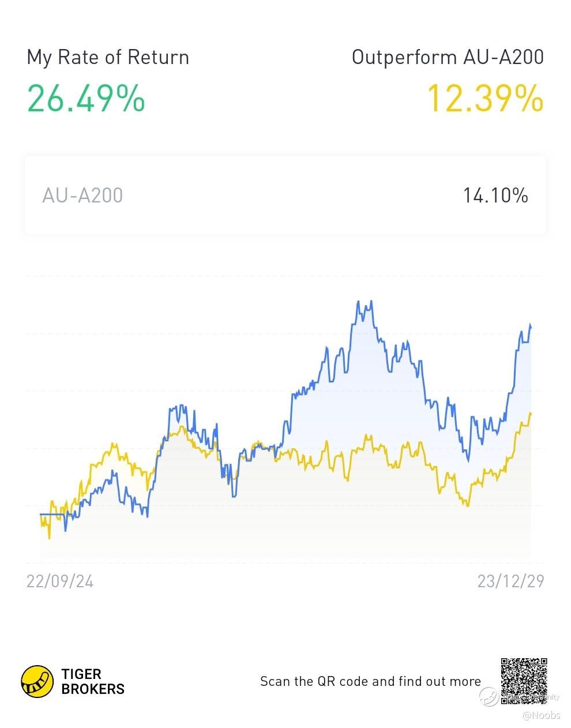Click the Outperform AU-A200 label
Image resolution: width=571 pixels, height=728 pixels.
click(x=448, y=57)
